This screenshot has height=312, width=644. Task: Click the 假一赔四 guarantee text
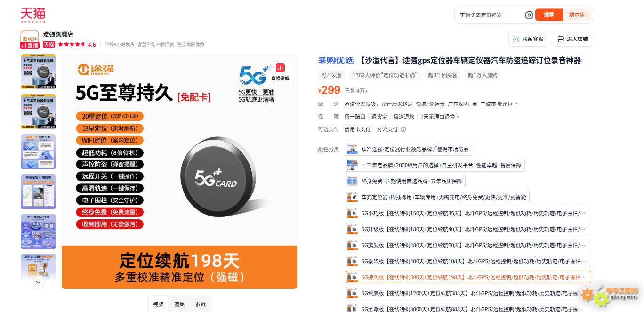coord(355,117)
